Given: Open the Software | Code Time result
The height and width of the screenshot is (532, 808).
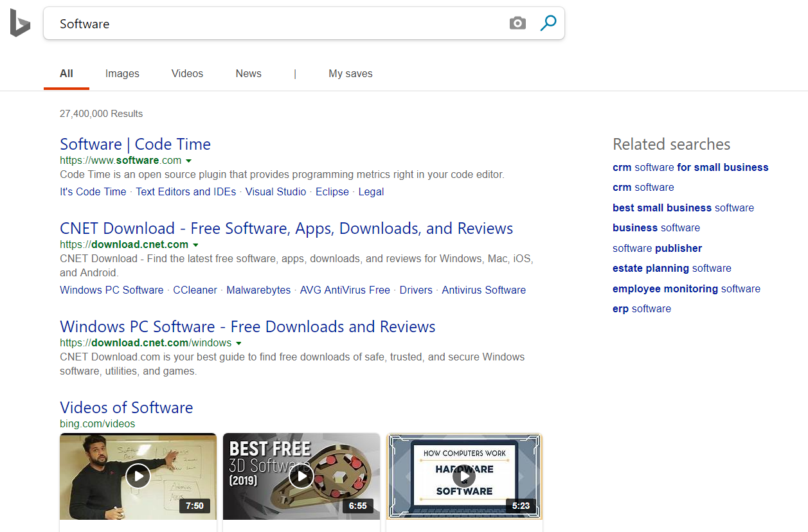Looking at the screenshot, I should coord(135,144).
